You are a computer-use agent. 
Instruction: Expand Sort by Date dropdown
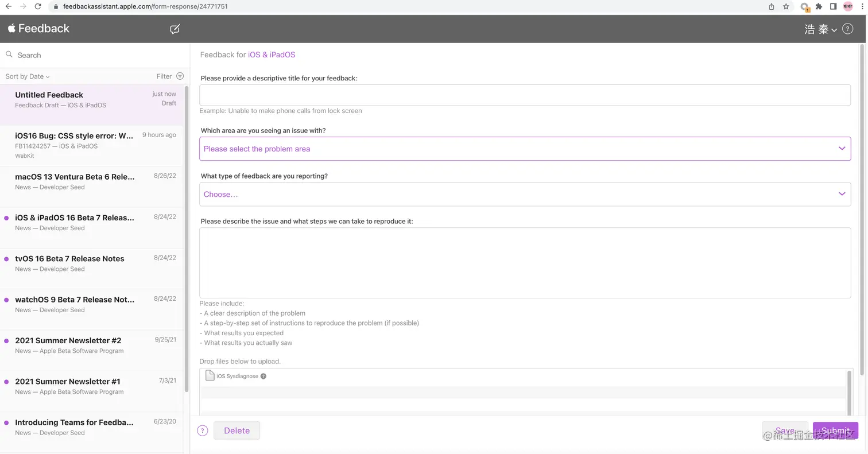(28, 76)
